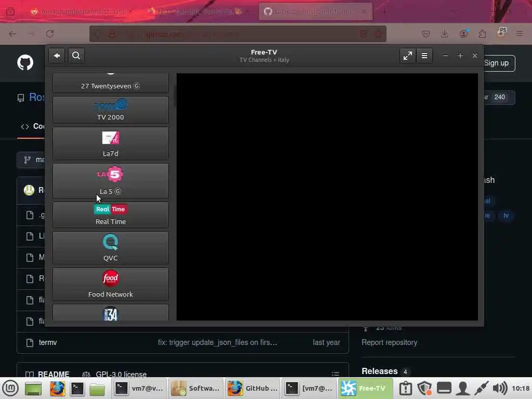The height and width of the screenshot is (399, 532).
Task: Open the network connection tray icon
Action: click(481, 389)
